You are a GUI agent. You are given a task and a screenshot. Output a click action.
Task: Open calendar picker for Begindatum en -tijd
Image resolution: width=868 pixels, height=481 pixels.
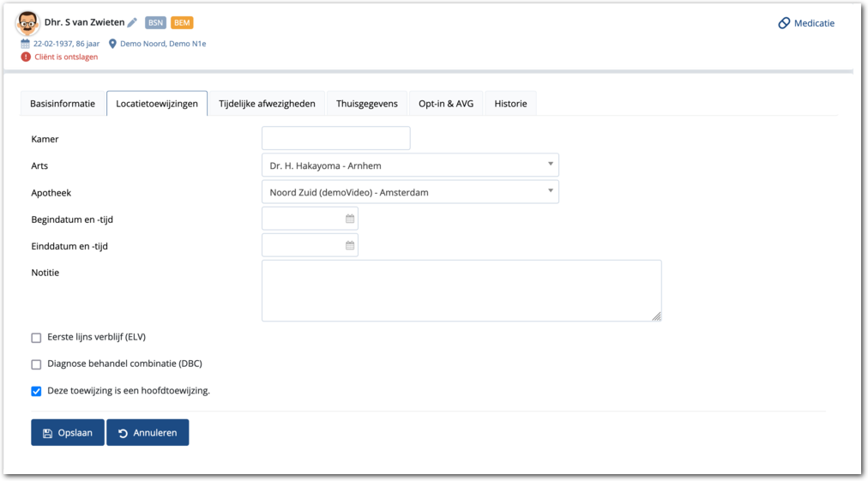(x=350, y=219)
